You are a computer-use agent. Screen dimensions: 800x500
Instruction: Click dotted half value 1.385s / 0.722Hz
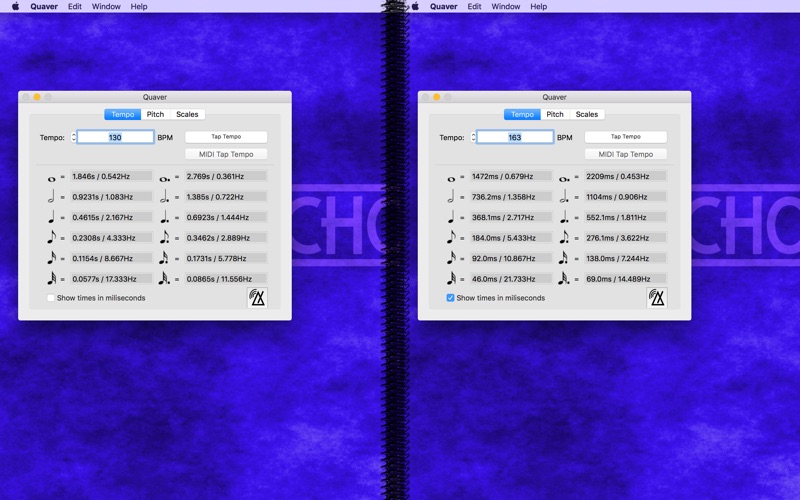point(226,196)
